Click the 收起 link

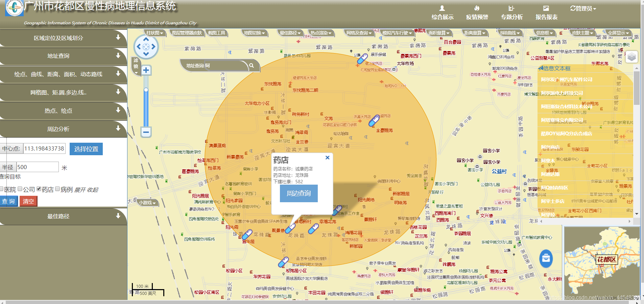(93, 190)
